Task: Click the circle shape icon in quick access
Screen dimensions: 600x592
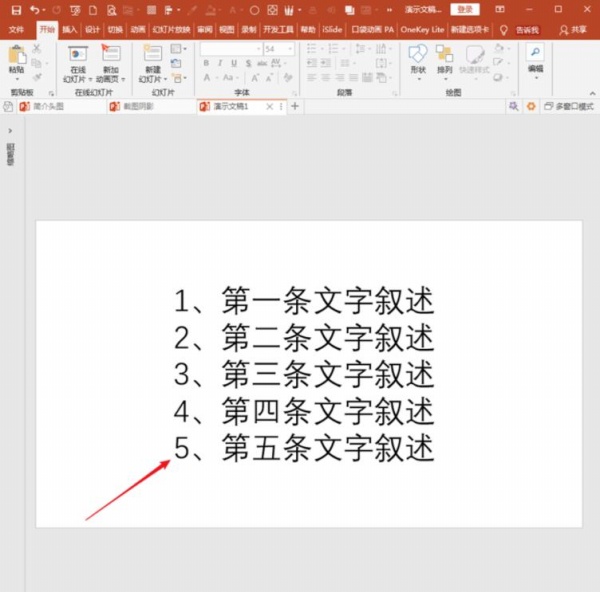Action: tap(254, 10)
